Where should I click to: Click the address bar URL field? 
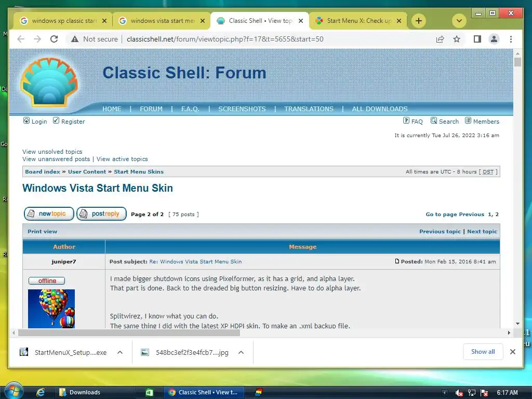click(x=225, y=39)
